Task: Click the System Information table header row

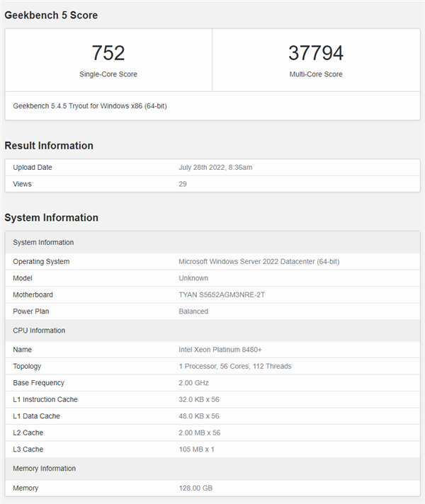Action: pos(212,242)
